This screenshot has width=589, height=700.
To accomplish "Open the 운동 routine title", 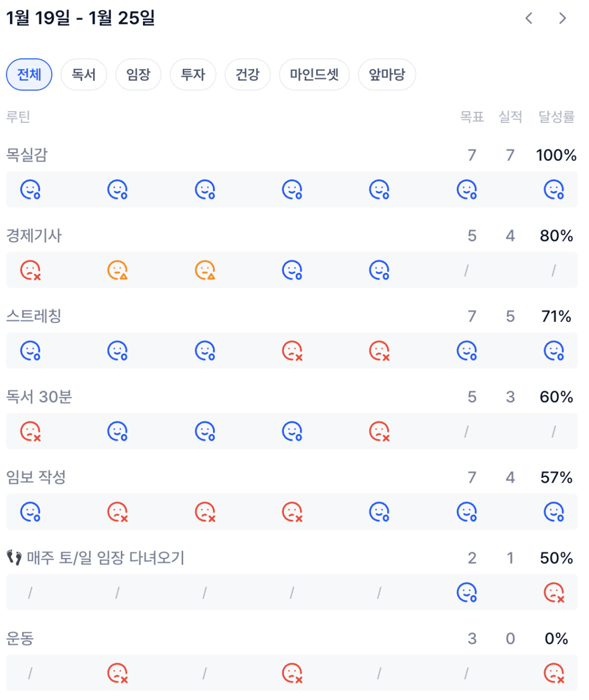I will 20,639.
